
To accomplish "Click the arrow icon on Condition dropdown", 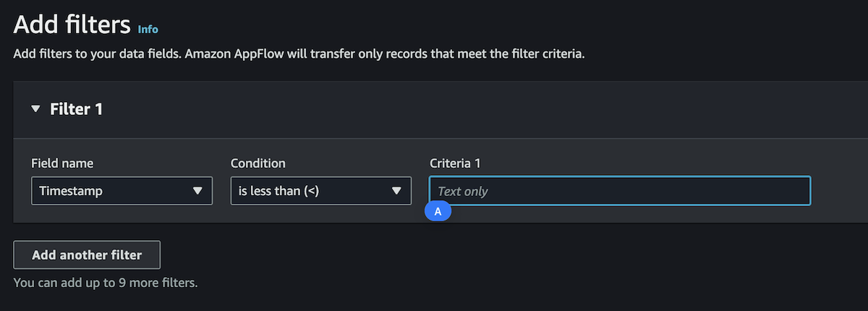I will point(396,191).
